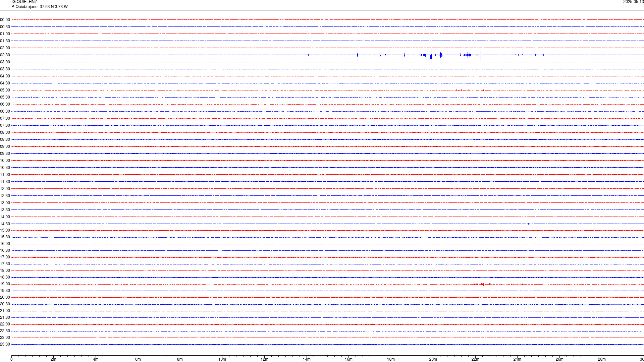The image size is (644, 362).
Task: Click the 24m tick label on axis
Action: 517,359
